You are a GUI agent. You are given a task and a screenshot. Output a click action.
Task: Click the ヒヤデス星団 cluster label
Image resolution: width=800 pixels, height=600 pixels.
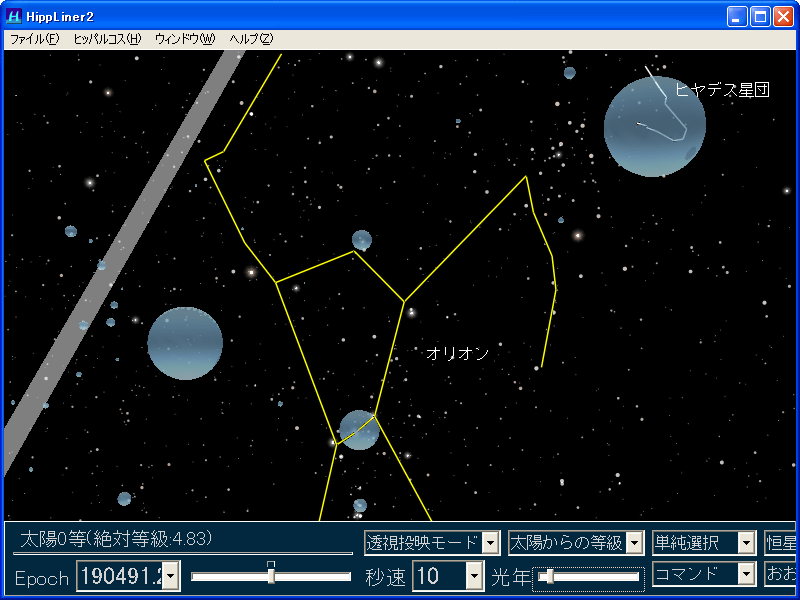pos(722,90)
